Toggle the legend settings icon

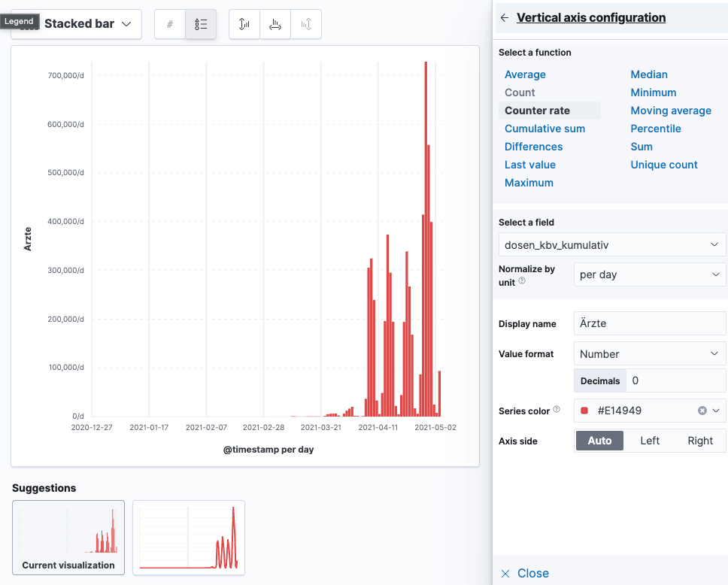tap(201, 24)
